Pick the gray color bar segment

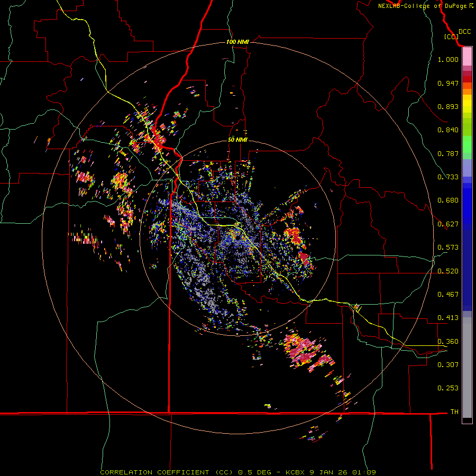(467, 368)
